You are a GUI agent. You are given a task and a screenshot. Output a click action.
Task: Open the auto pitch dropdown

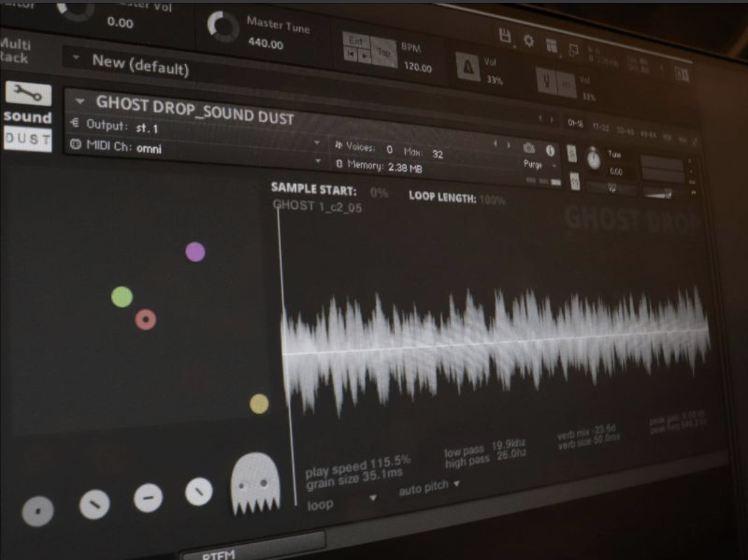tap(429, 486)
